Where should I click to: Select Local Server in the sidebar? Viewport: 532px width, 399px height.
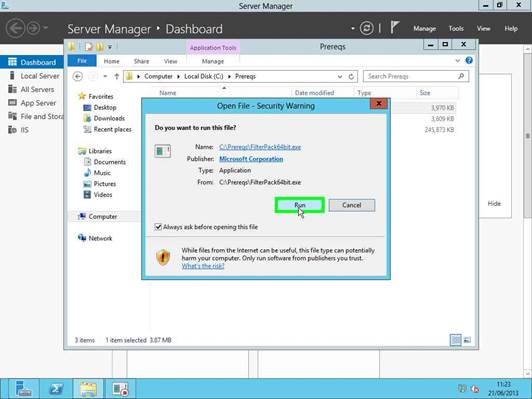pyautogui.click(x=40, y=76)
